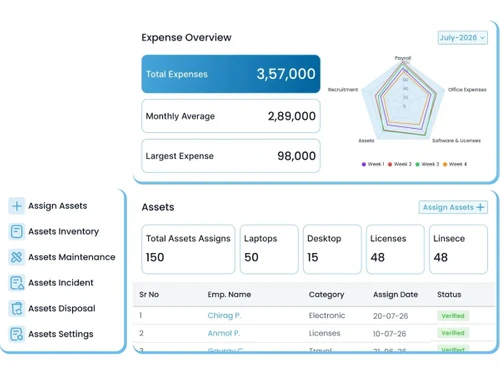Click the Assets Inventory icon
Viewport: 500px width, 375px height.
[x=16, y=231]
